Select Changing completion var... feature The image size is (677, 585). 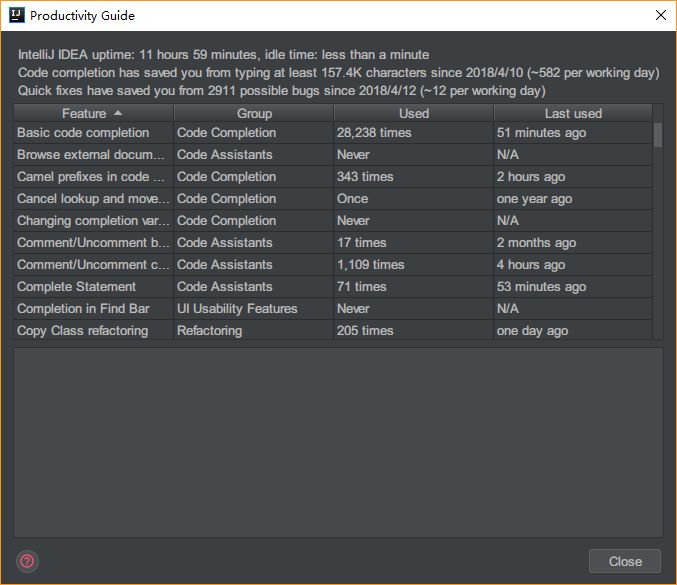(x=93, y=221)
